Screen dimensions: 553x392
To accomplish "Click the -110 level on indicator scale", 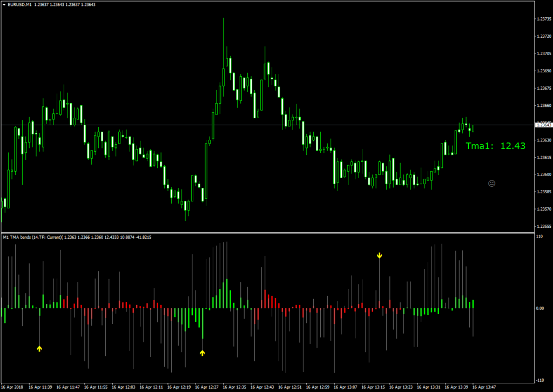I will tap(539, 380).
